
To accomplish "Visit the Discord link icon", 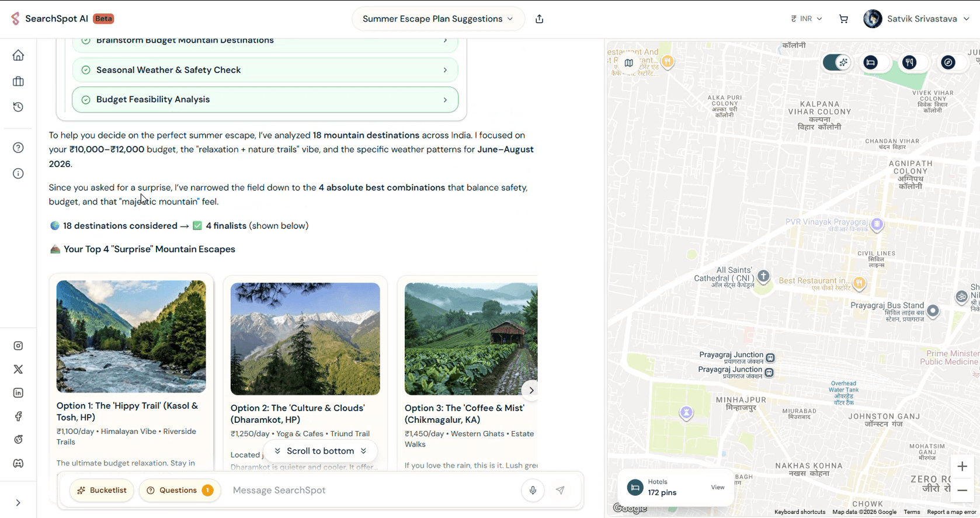I will click(x=18, y=463).
